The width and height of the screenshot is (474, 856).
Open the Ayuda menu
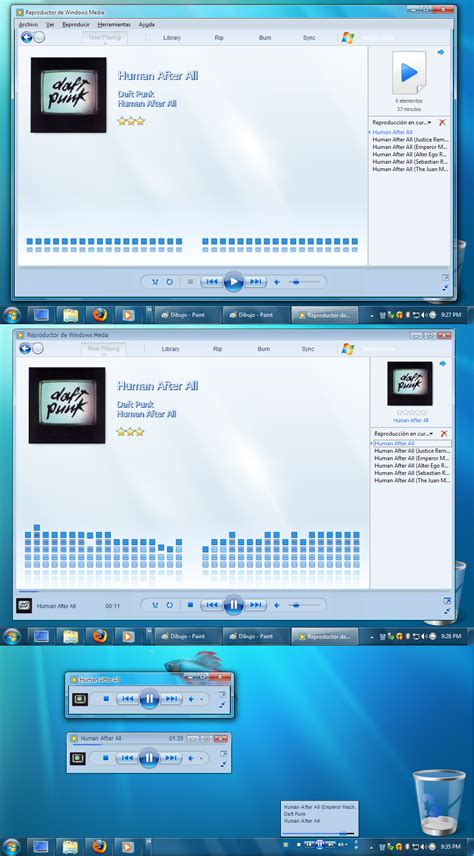tap(147, 25)
